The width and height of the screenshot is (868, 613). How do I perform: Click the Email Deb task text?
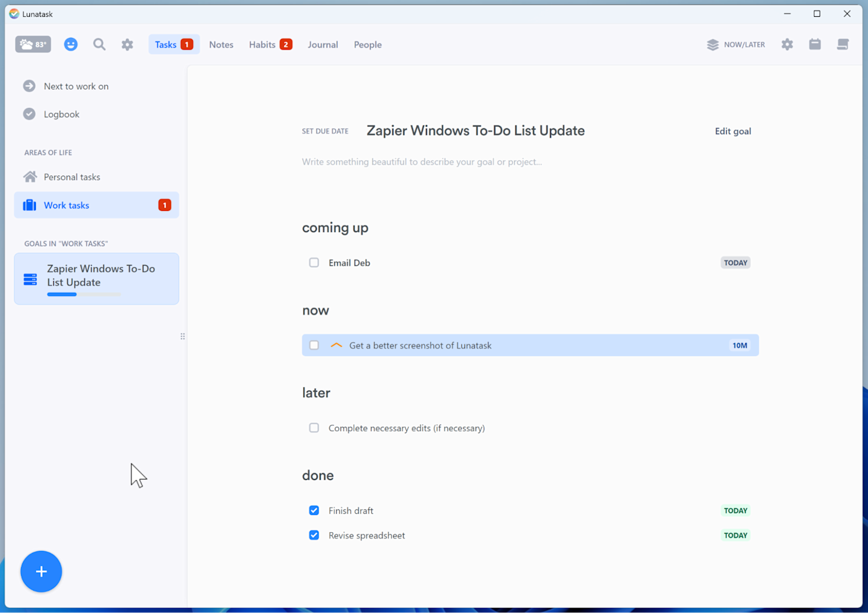(349, 263)
